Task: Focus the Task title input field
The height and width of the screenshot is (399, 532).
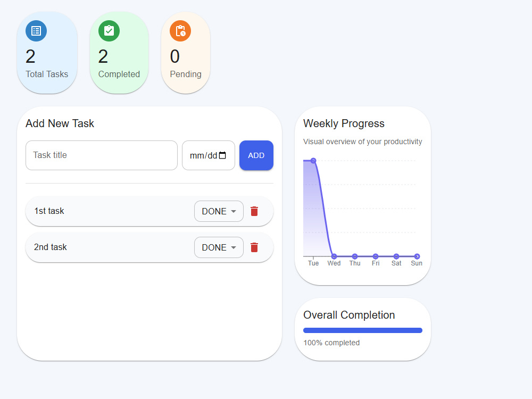Action: point(102,155)
